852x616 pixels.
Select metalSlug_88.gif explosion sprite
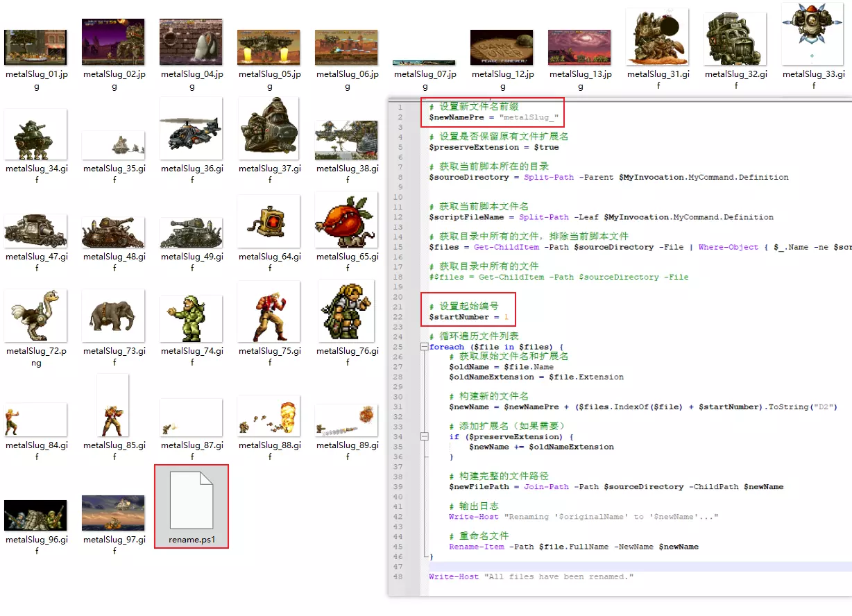269,416
